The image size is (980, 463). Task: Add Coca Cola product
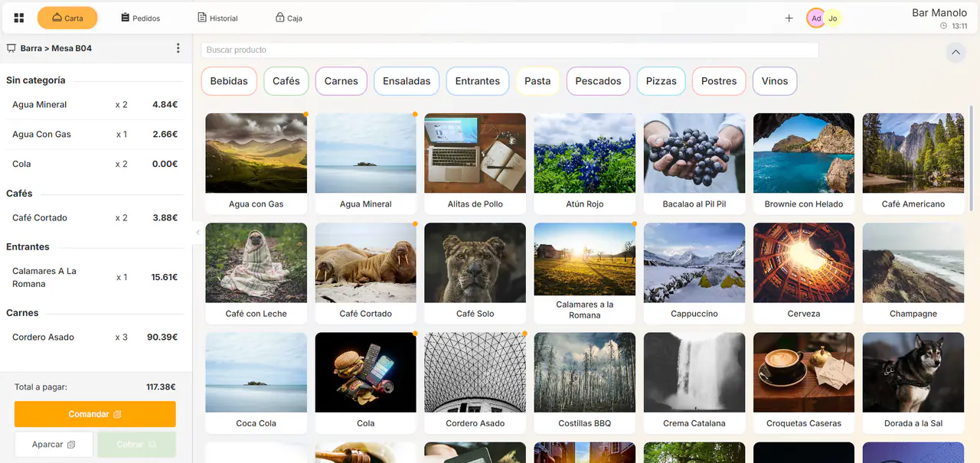tap(256, 383)
